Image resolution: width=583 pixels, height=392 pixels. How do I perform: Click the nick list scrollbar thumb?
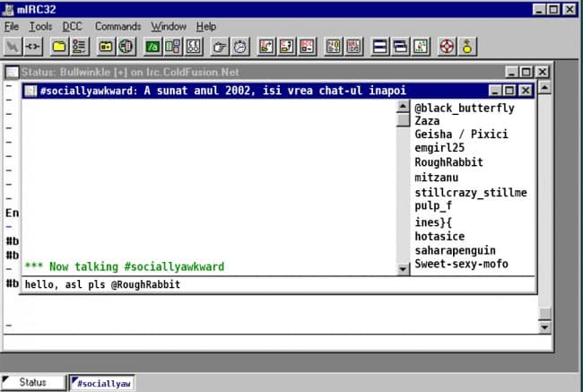(x=403, y=120)
